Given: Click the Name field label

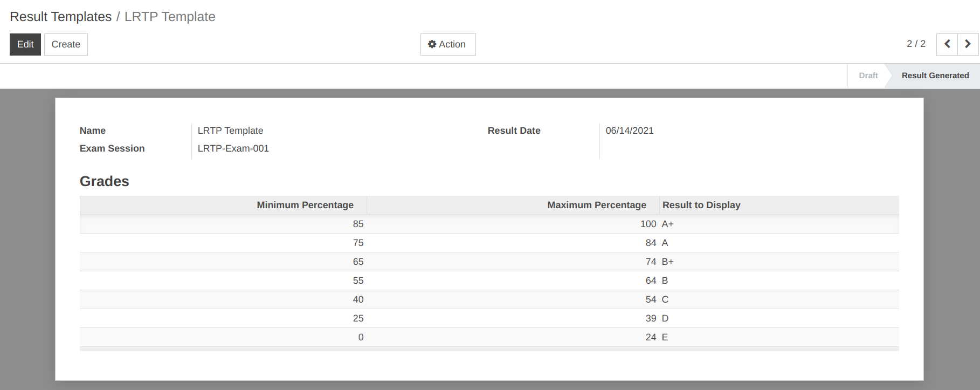Looking at the screenshot, I should click(93, 131).
